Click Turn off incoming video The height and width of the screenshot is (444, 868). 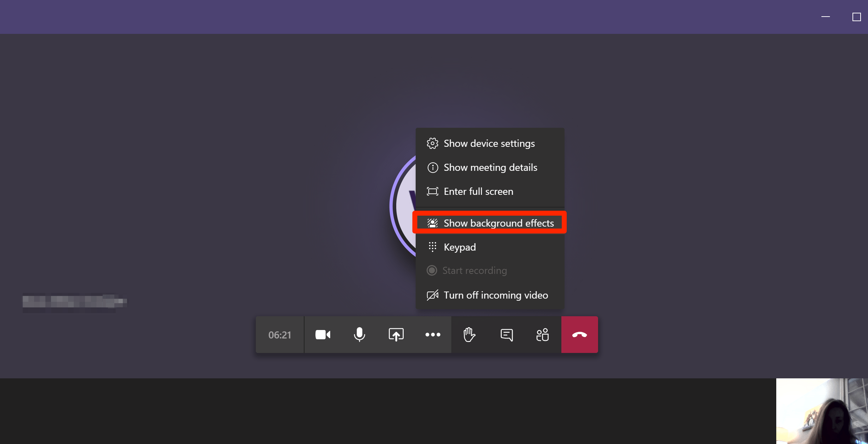click(495, 295)
